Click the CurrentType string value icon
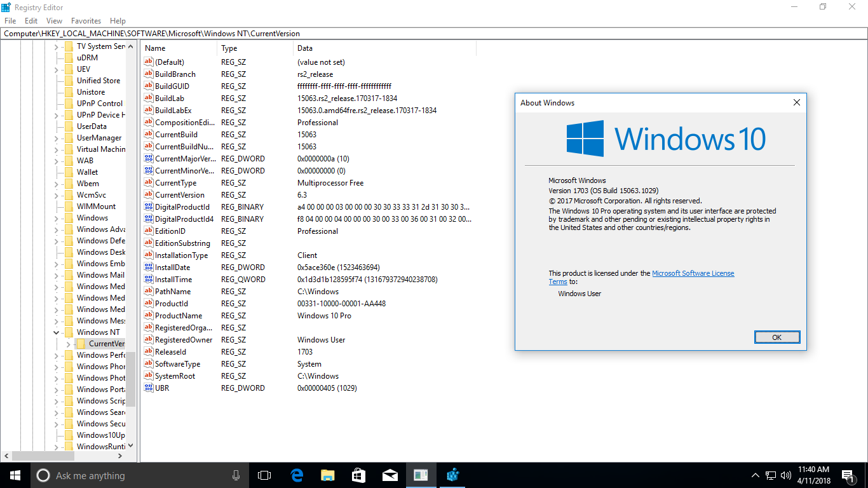The width and height of the screenshot is (868, 488). 149,183
